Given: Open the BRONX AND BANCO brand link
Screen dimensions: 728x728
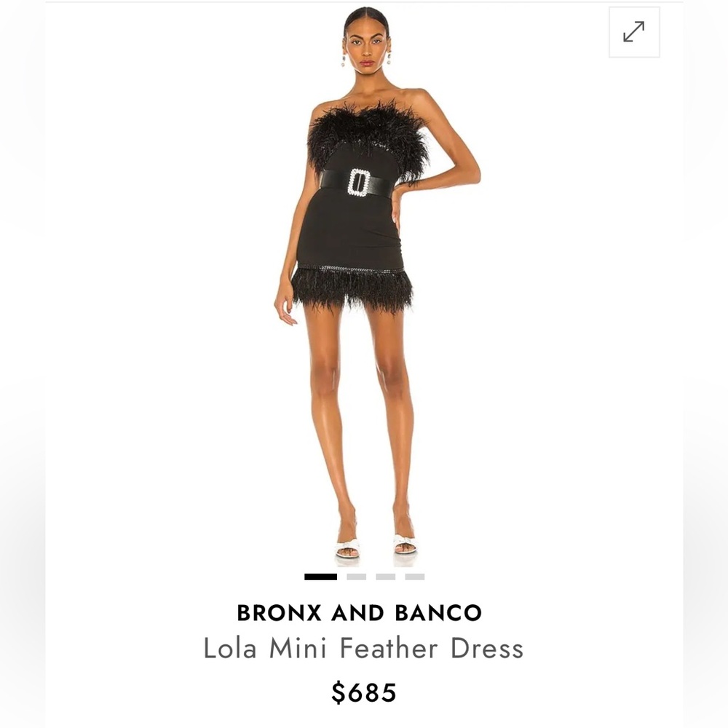Looking at the screenshot, I should [x=360, y=613].
